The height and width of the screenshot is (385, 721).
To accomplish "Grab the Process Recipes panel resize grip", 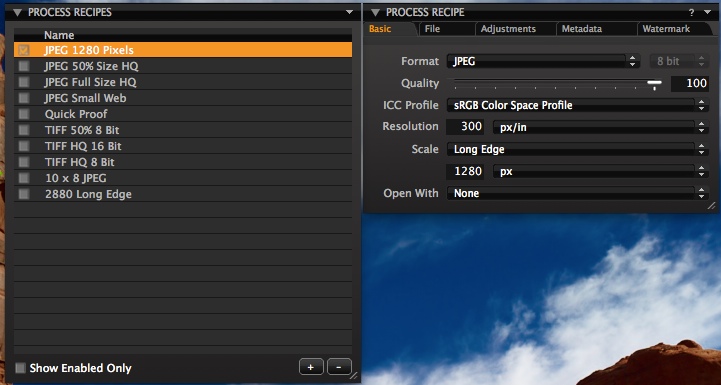I will click(354, 376).
